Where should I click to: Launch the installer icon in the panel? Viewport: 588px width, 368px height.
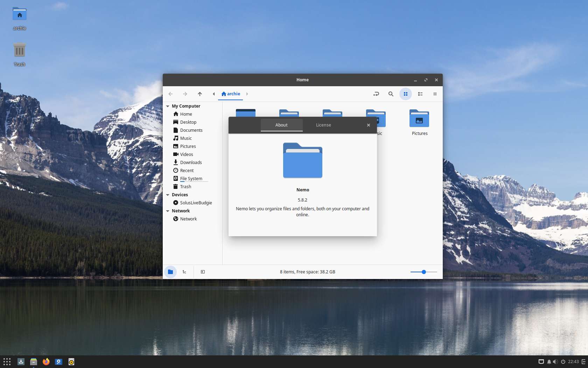[21, 362]
